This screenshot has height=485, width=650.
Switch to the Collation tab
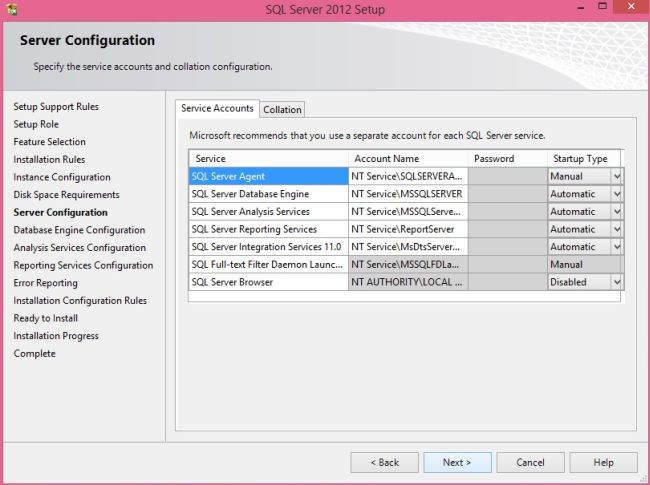(282, 109)
